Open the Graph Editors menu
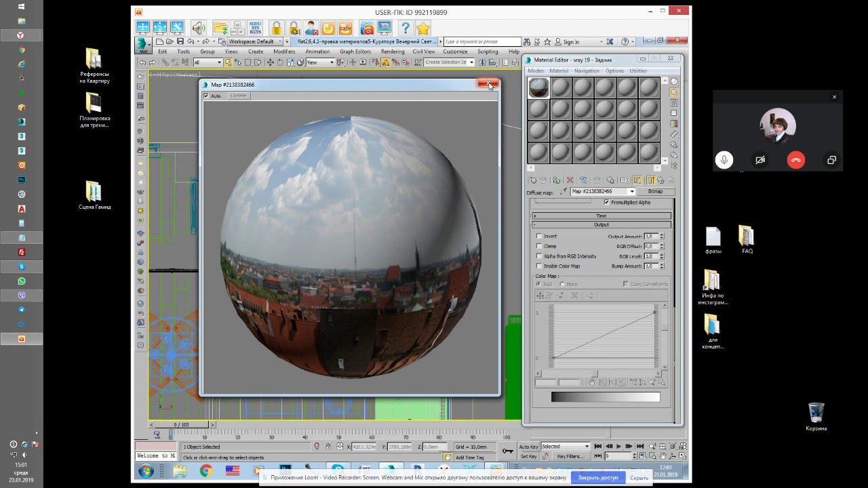Screen dimensions: 868x488 click(x=355, y=52)
